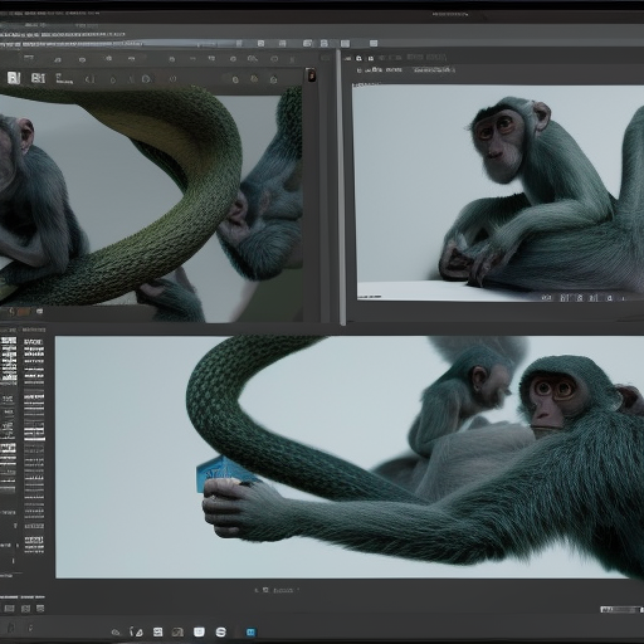Click the light square taskbar icon beside the round one
The height and width of the screenshot is (644, 644).
[x=199, y=631]
